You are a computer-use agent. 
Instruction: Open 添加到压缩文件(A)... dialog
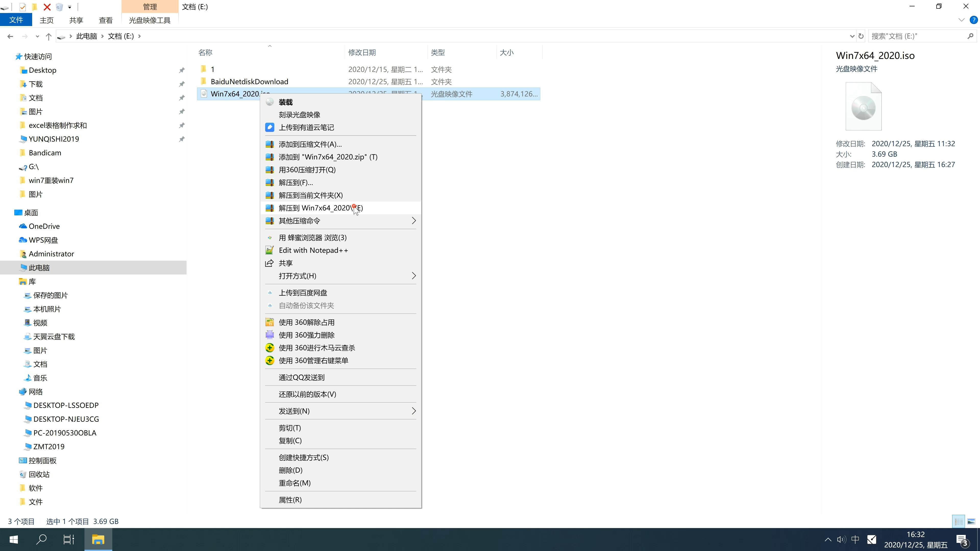pyautogui.click(x=310, y=144)
